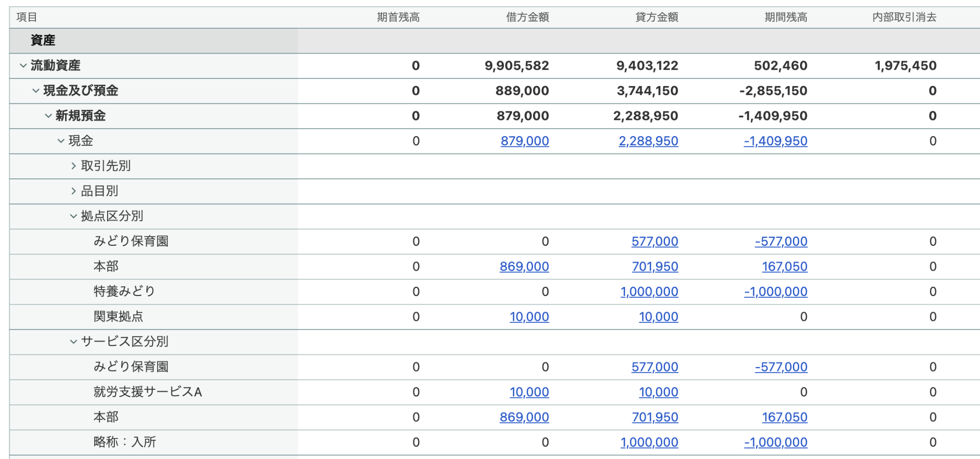This screenshot has height=459, width=980.
Task: Expand the 品目別 breakdown
Action: tap(73, 191)
